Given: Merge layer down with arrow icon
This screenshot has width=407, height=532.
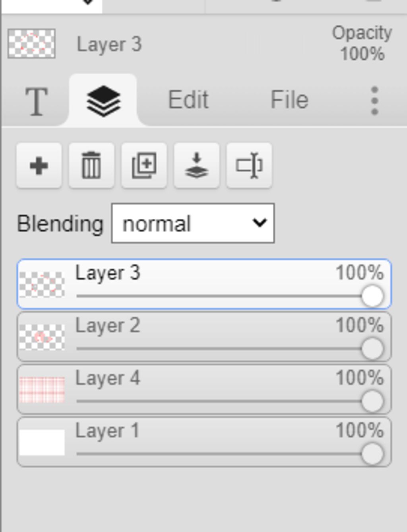Looking at the screenshot, I should point(196,165).
